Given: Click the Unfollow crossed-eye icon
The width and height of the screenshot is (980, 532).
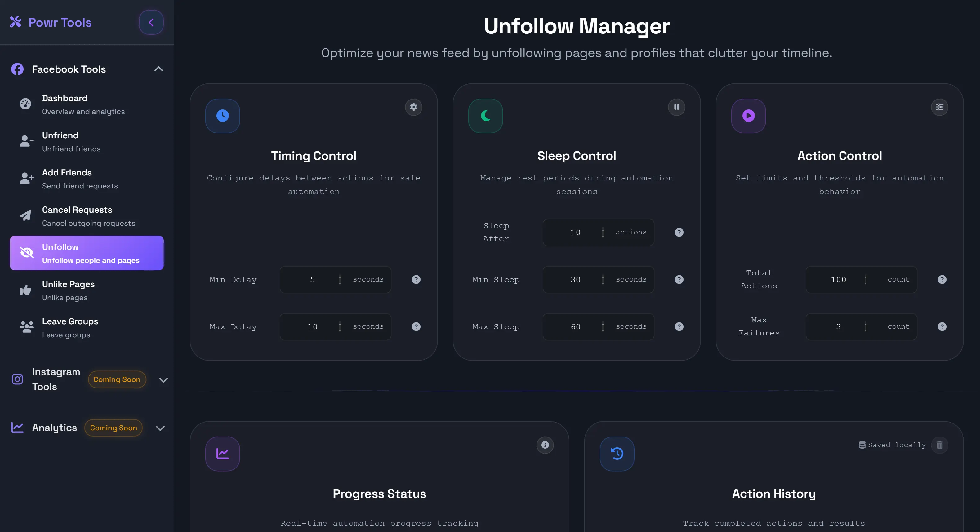Looking at the screenshot, I should tap(27, 252).
